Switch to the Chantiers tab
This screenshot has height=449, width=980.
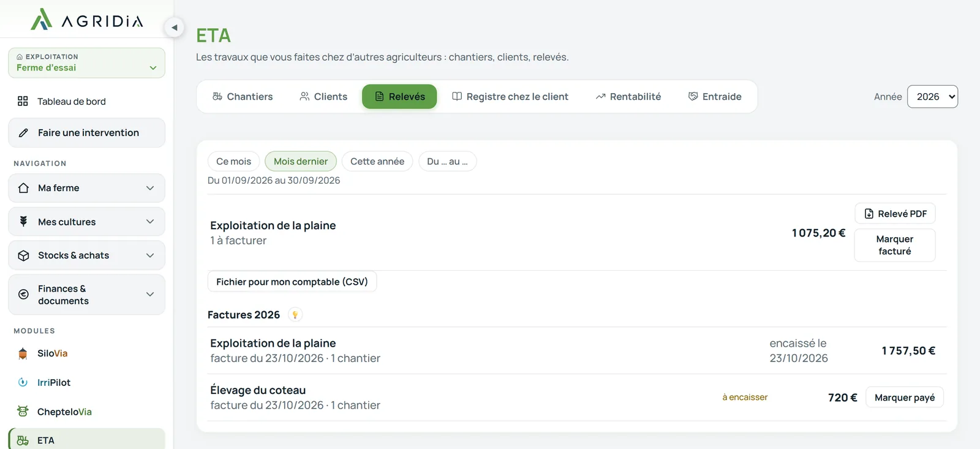pyautogui.click(x=243, y=97)
